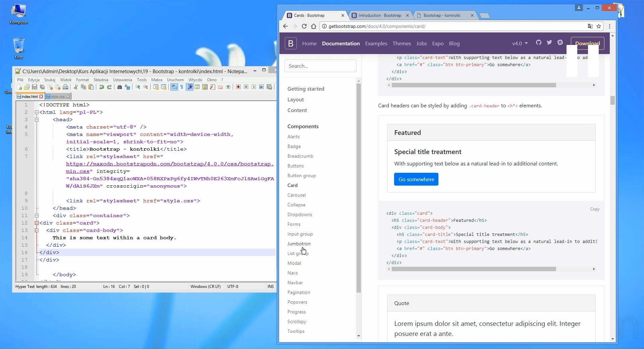644x349 pixels.
Task: Open Bootstrap's GitHub page via the GitHub icon
Action: [538, 43]
